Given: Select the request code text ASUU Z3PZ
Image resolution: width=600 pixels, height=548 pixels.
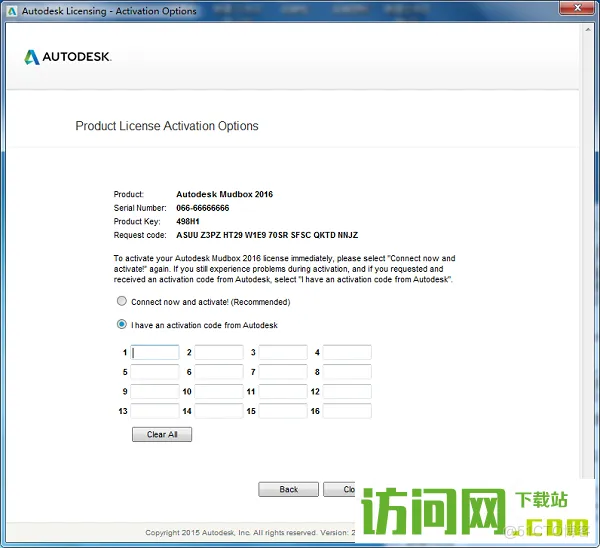Looking at the screenshot, I should point(199,235).
